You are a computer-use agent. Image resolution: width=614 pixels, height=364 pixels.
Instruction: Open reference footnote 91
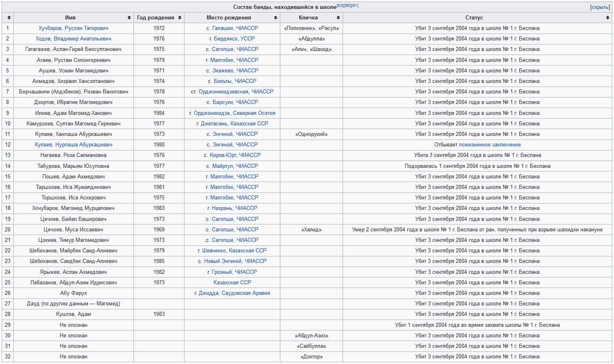355,6
